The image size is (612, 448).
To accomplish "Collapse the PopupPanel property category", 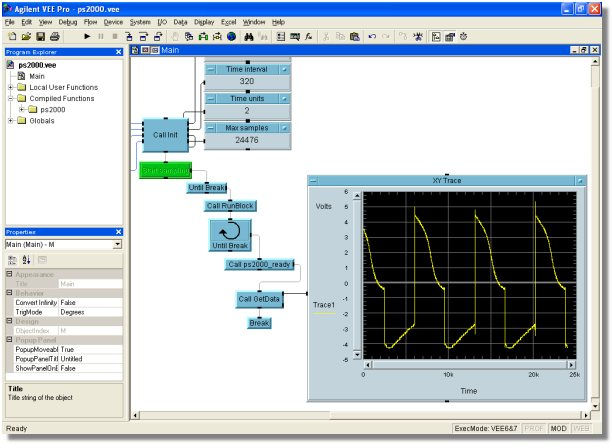I will 9,340.
